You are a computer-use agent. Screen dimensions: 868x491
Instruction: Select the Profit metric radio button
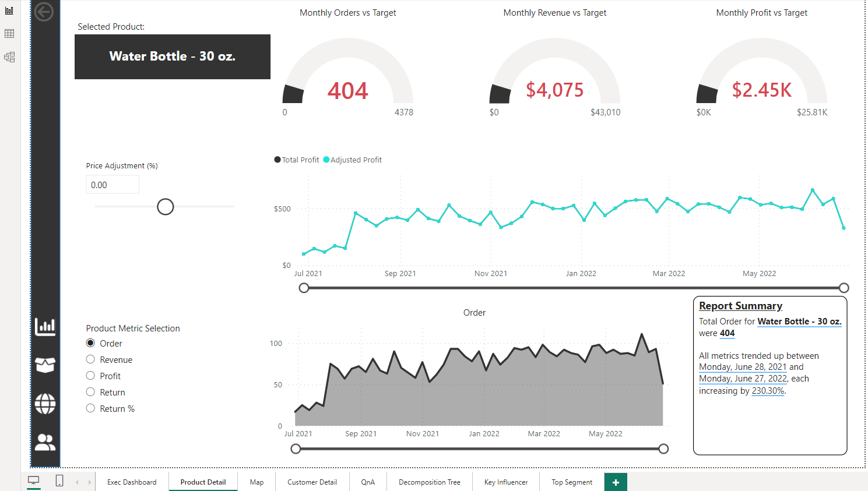pos(90,376)
